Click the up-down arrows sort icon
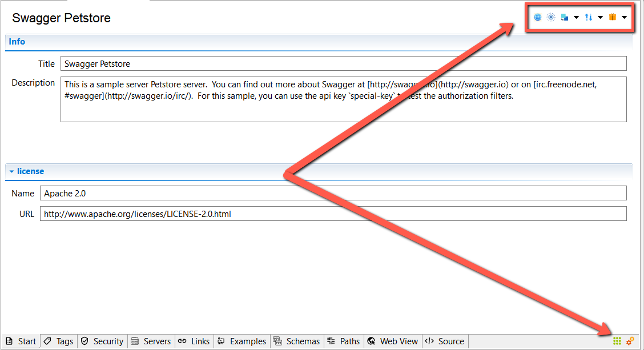Image resolution: width=644 pixels, height=350 pixels. point(589,17)
